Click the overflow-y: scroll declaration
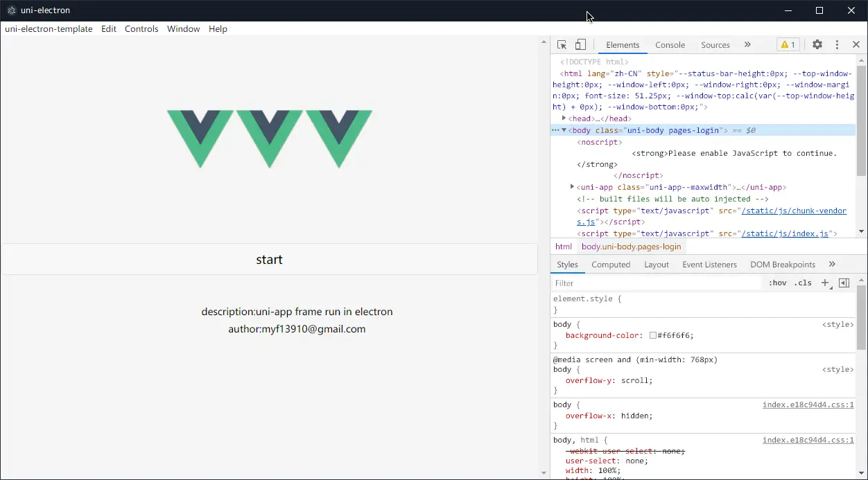 [x=609, y=380]
